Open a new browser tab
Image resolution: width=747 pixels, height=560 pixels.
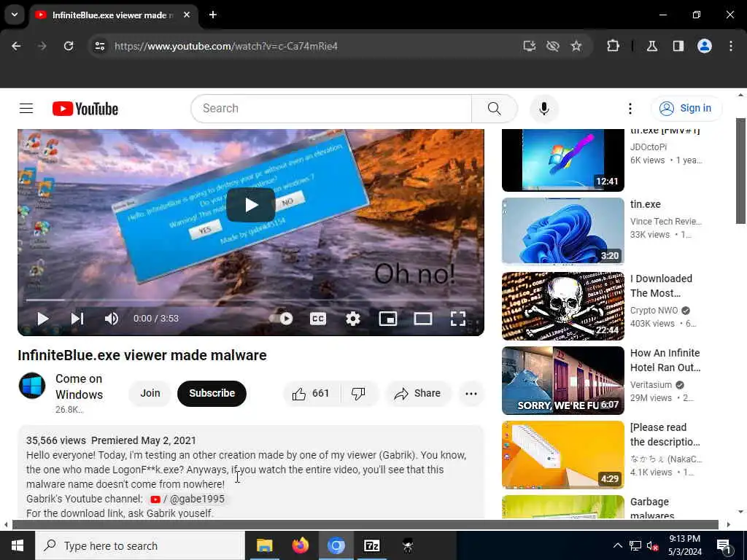pyautogui.click(x=213, y=15)
